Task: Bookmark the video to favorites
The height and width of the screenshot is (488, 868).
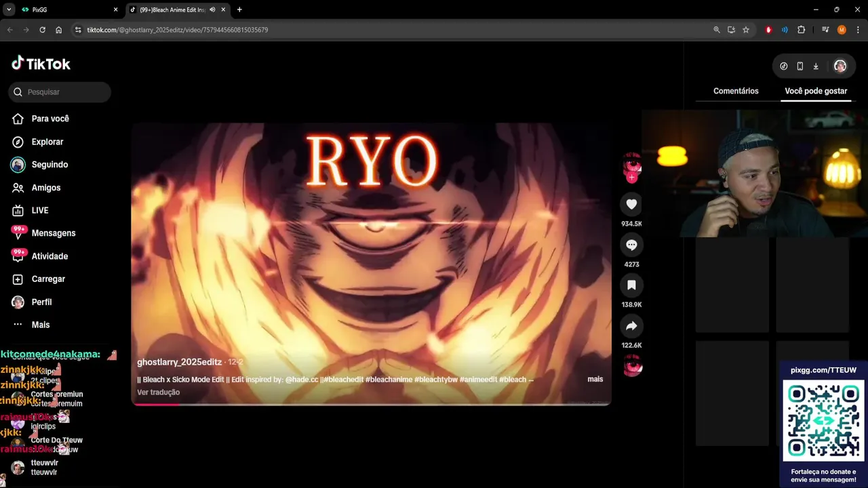Action: pos(631,285)
